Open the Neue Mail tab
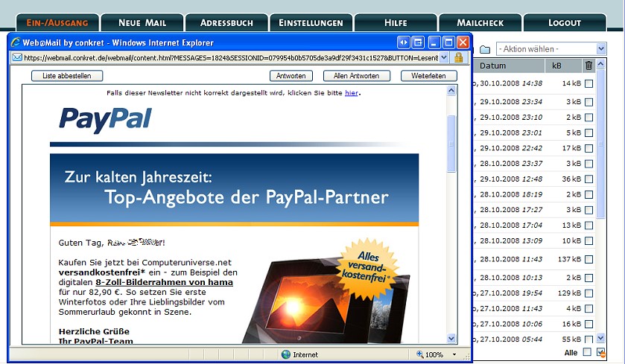This screenshot has width=625, height=364. click(142, 22)
